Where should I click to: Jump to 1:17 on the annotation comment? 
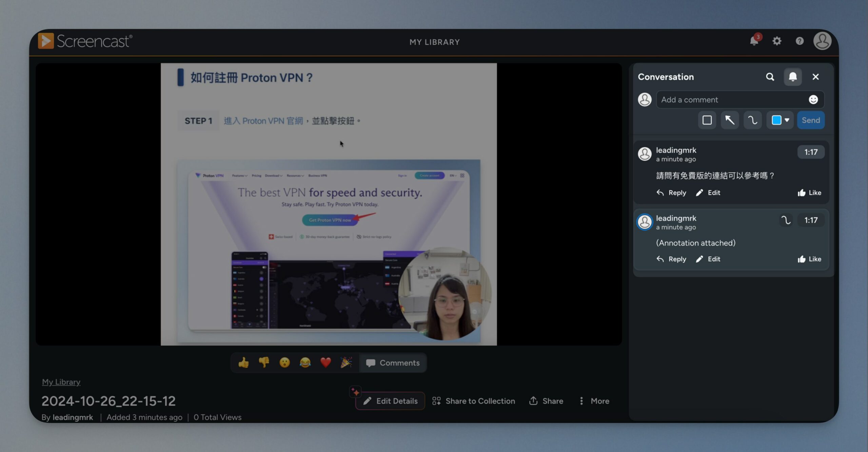(x=811, y=220)
